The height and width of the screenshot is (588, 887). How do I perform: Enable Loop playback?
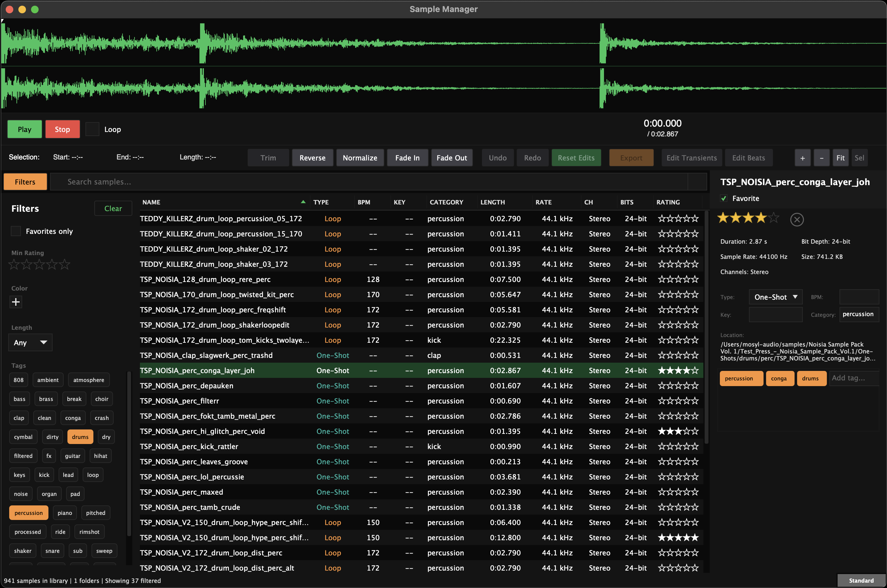click(x=92, y=129)
